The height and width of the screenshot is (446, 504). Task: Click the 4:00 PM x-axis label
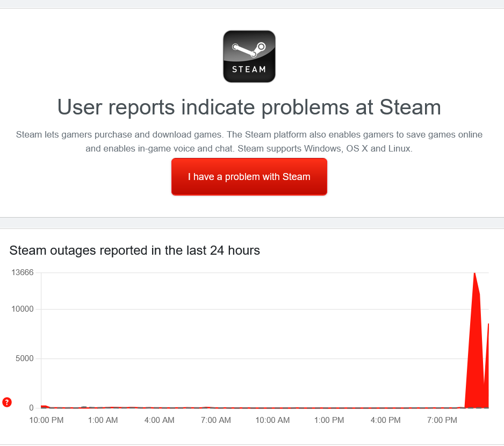point(386,420)
